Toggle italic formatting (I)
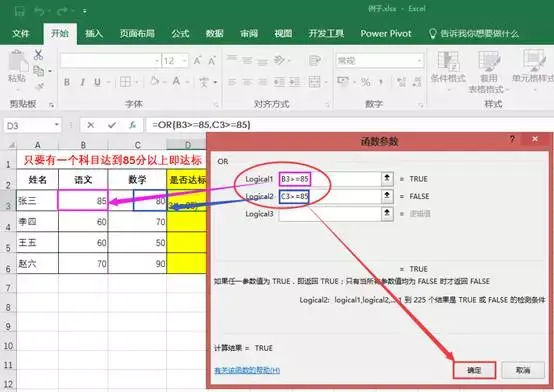The width and height of the screenshot is (554, 392). [82, 82]
